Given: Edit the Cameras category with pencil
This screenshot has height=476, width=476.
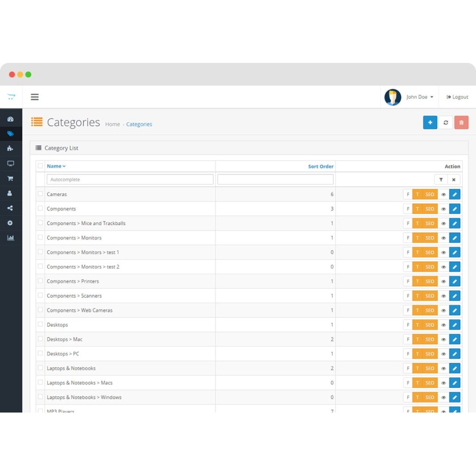Looking at the screenshot, I should [455, 194].
